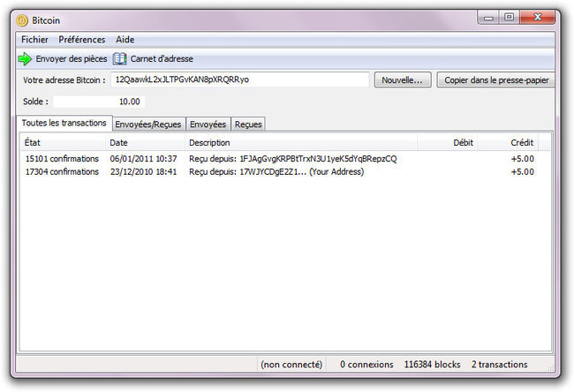This screenshot has height=392, width=574.
Task: Click the Bitcoin address field
Action: [240, 79]
